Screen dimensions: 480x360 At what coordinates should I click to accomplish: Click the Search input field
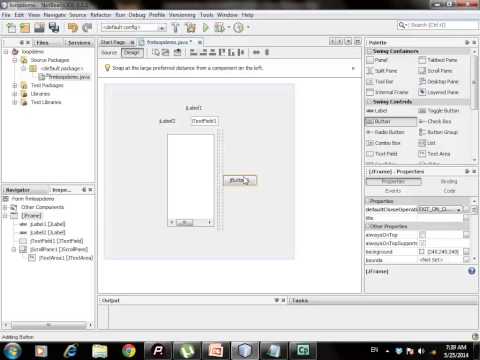tap(442, 25)
